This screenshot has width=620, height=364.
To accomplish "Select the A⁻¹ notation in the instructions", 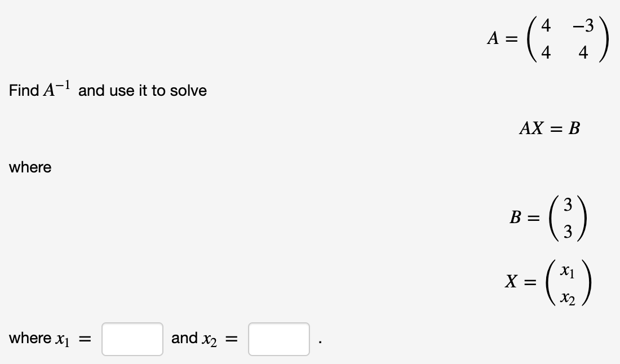I will tap(57, 87).
